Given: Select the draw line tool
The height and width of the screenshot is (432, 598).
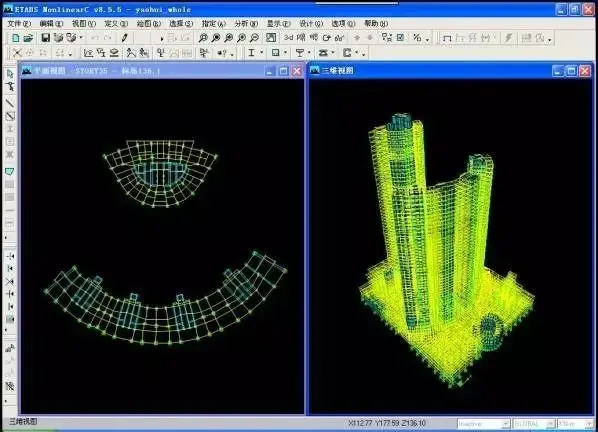Looking at the screenshot, I should [10, 103].
